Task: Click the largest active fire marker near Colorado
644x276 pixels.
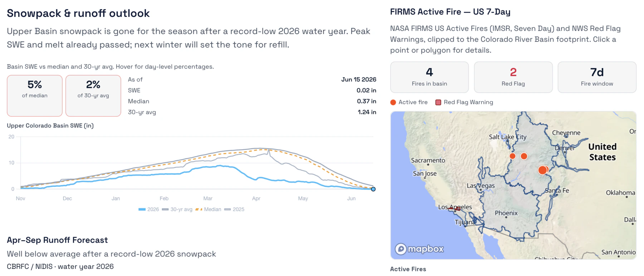Action: coord(542,170)
